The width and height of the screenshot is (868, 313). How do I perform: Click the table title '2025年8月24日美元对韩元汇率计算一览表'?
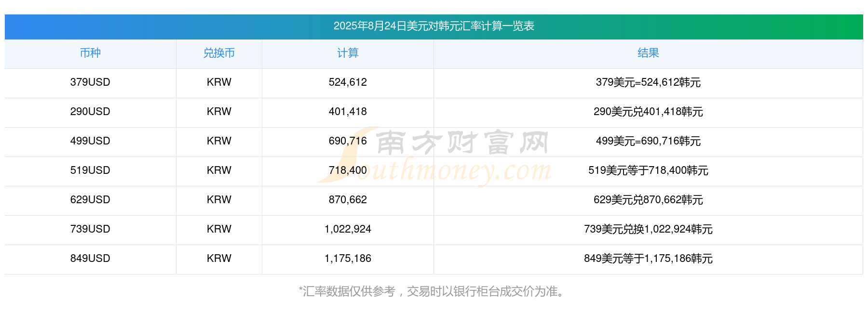[x=434, y=26]
